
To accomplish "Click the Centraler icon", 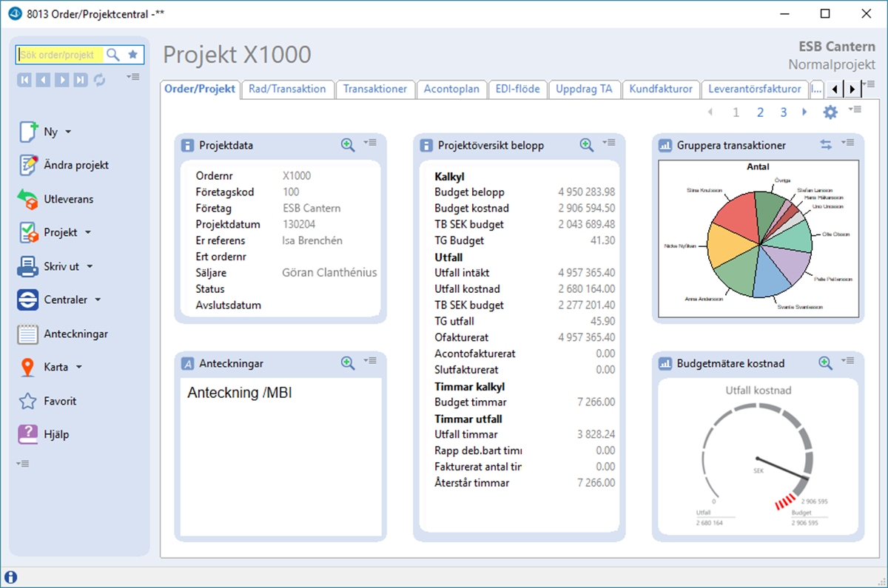I will pos(28,300).
